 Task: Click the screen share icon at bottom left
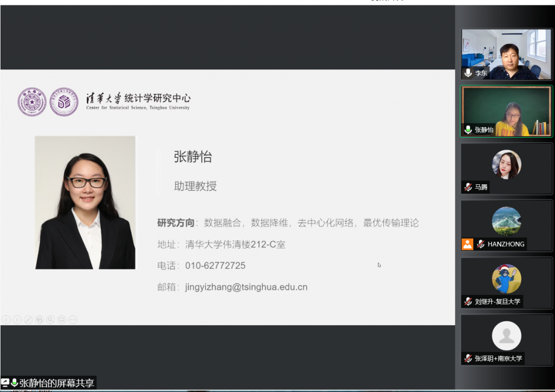point(5,383)
